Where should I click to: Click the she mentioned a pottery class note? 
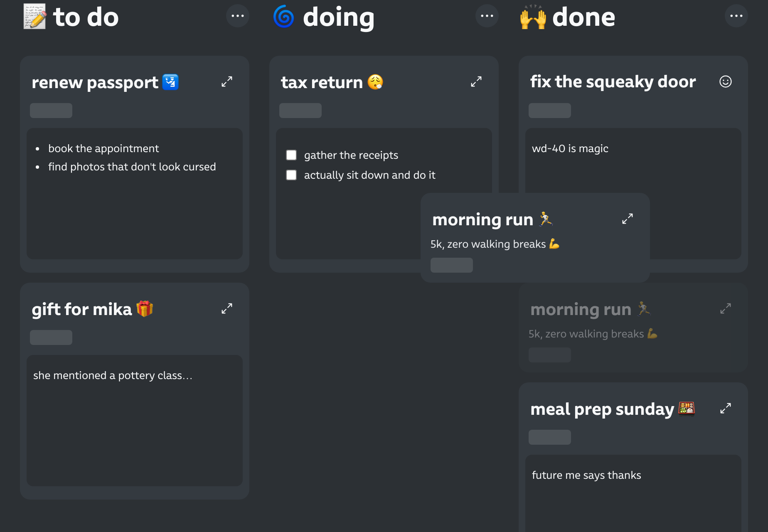(x=113, y=375)
